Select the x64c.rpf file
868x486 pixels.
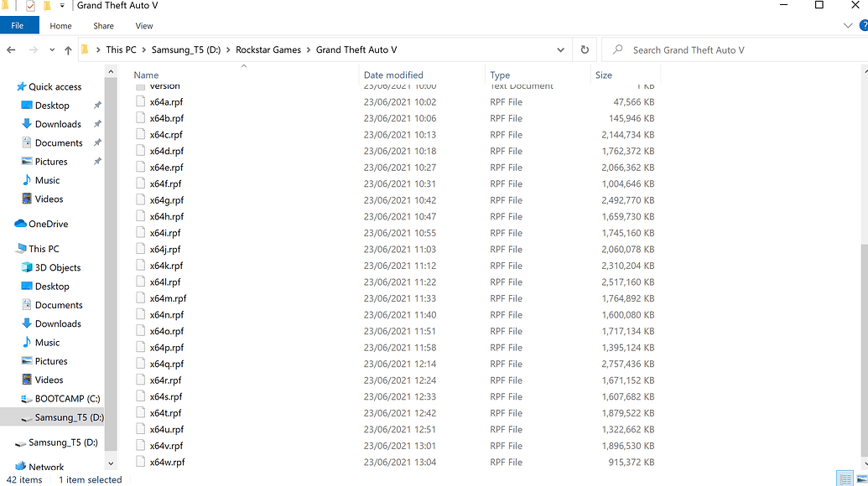(x=165, y=135)
